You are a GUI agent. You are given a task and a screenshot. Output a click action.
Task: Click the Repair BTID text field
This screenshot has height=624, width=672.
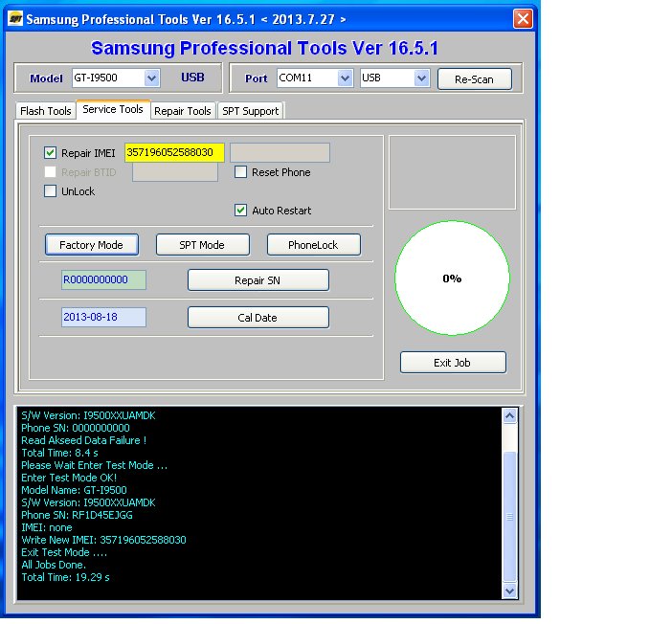(x=175, y=172)
